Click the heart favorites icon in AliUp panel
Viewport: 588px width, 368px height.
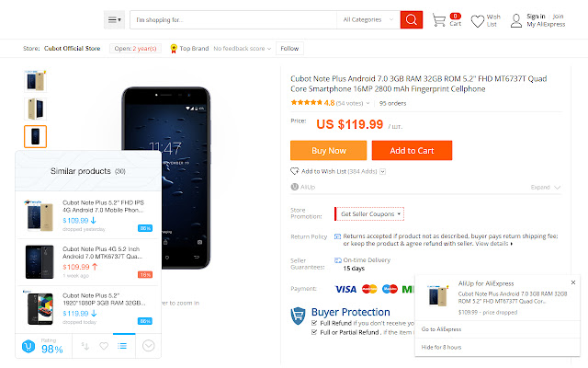pyautogui.click(x=105, y=346)
